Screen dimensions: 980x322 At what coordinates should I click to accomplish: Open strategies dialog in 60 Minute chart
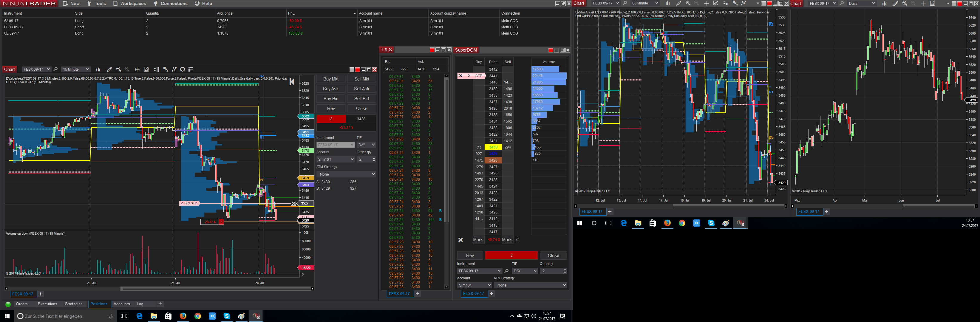pyautogui.click(x=744, y=3)
